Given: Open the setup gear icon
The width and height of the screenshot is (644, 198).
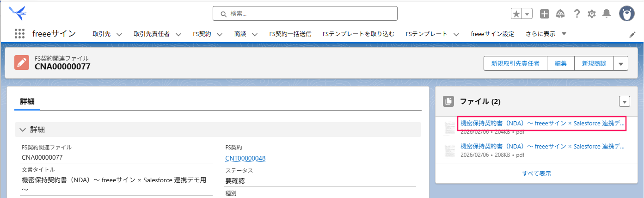Looking at the screenshot, I should [x=592, y=14].
